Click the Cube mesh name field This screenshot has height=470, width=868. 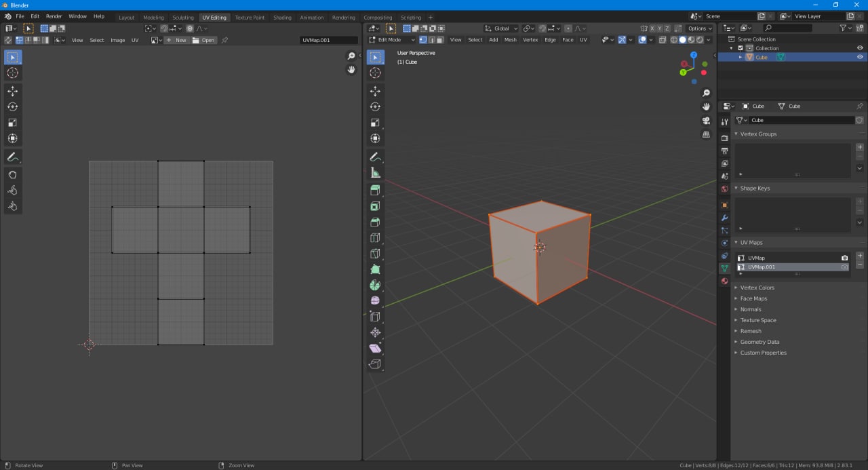pyautogui.click(x=800, y=120)
